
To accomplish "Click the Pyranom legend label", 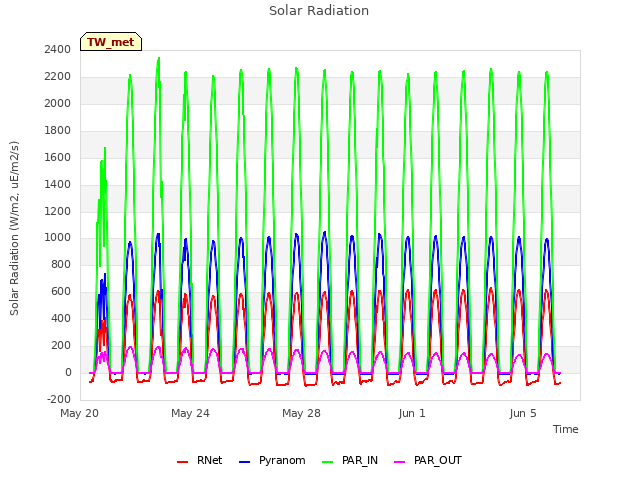I will click(282, 460).
